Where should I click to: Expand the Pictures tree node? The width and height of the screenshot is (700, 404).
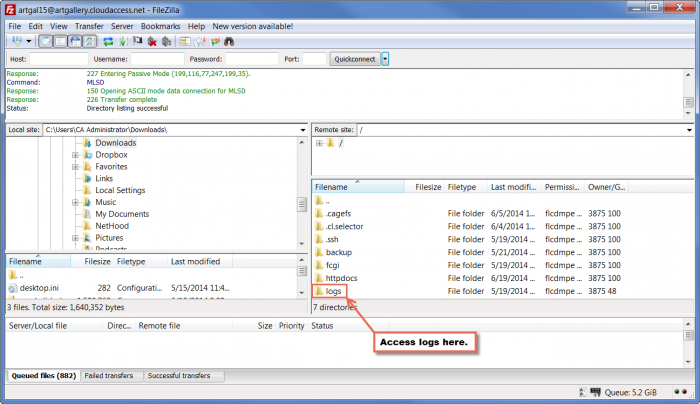(x=75, y=238)
